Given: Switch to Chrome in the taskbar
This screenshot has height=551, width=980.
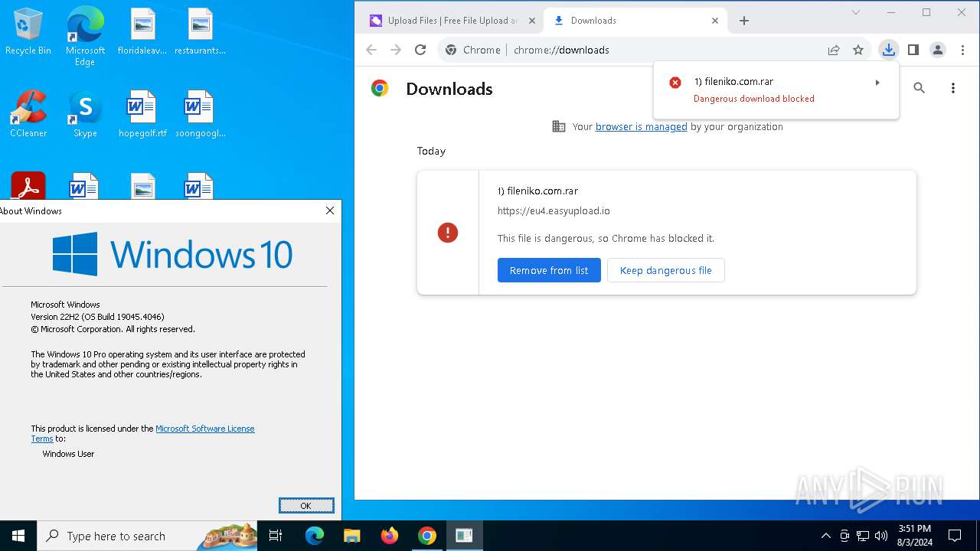Looking at the screenshot, I should tap(426, 536).
